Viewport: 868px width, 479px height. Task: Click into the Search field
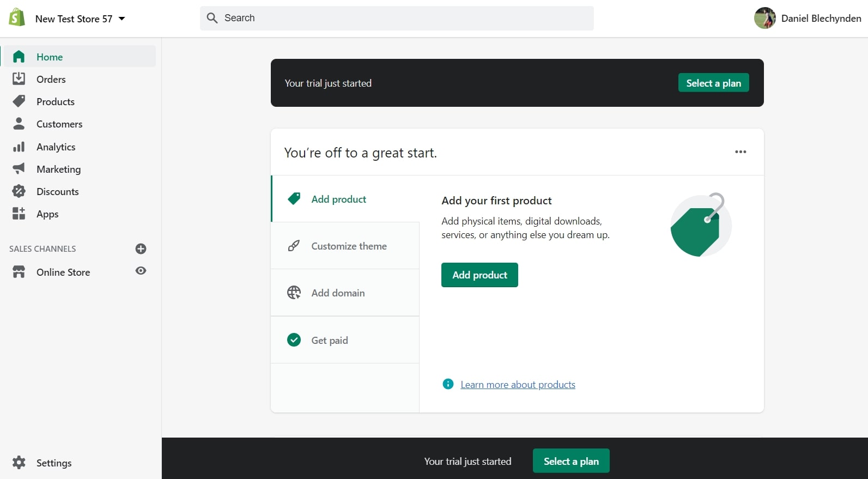point(397,18)
